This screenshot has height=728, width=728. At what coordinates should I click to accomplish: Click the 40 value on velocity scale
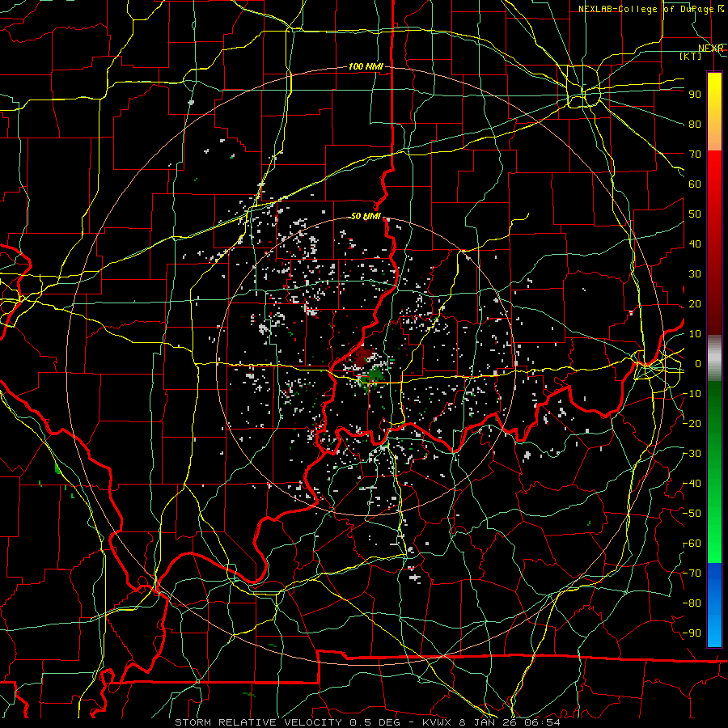695,244
